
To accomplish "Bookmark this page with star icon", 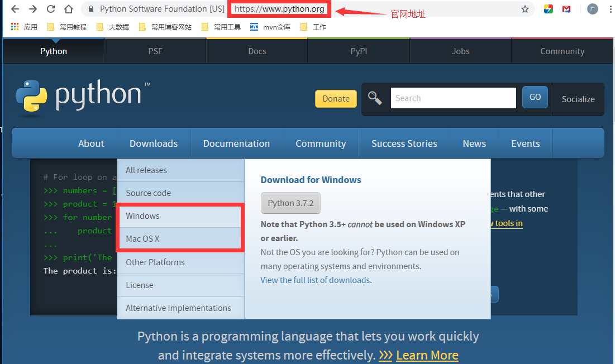I will [x=525, y=9].
